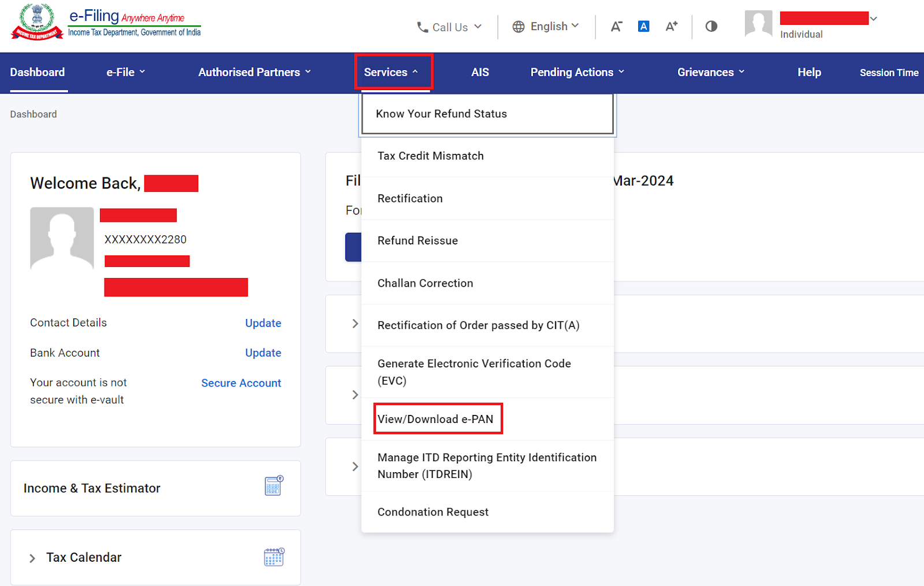Open the English language selector
Screen dimensions: 924x586
[545, 27]
